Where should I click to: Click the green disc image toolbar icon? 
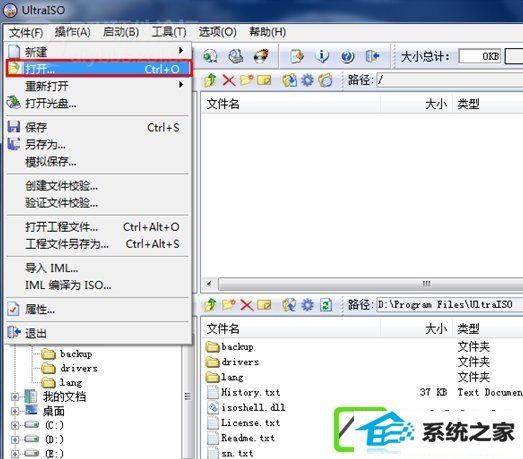point(210,56)
